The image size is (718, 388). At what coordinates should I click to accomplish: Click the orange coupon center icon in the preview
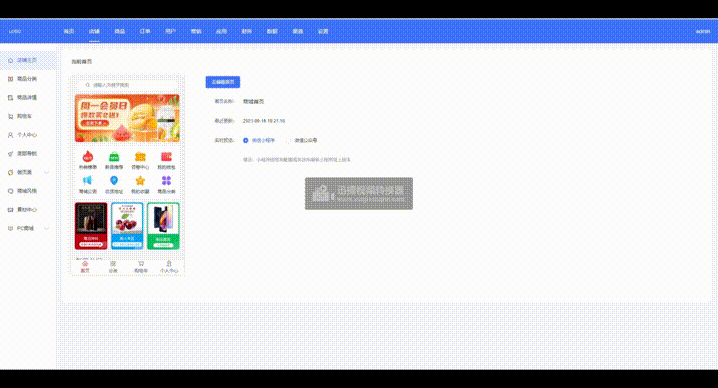(x=140, y=157)
